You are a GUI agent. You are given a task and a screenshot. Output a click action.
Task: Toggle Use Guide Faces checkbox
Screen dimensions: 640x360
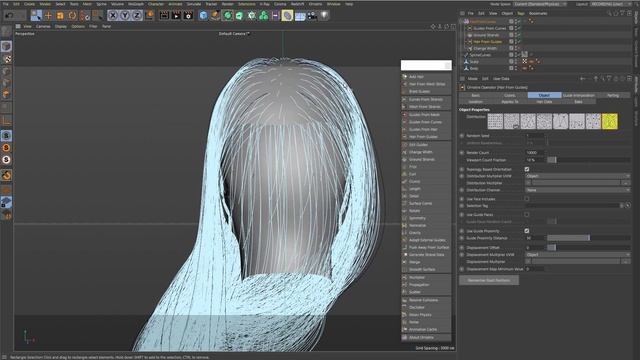(x=527, y=214)
